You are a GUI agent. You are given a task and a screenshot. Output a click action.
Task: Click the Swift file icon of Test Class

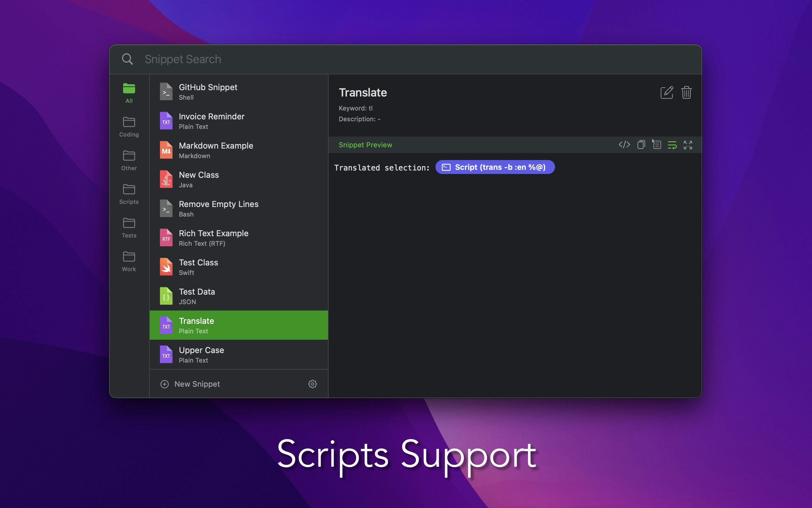pos(166,267)
